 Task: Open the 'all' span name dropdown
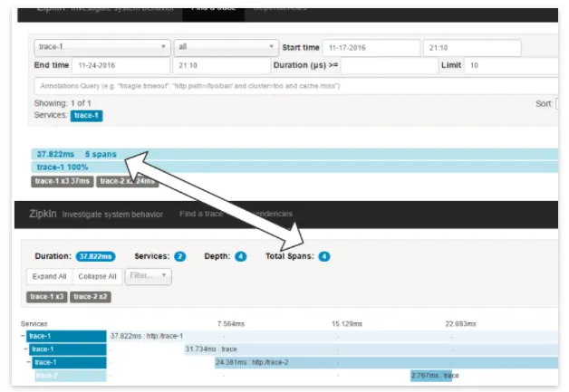click(227, 47)
